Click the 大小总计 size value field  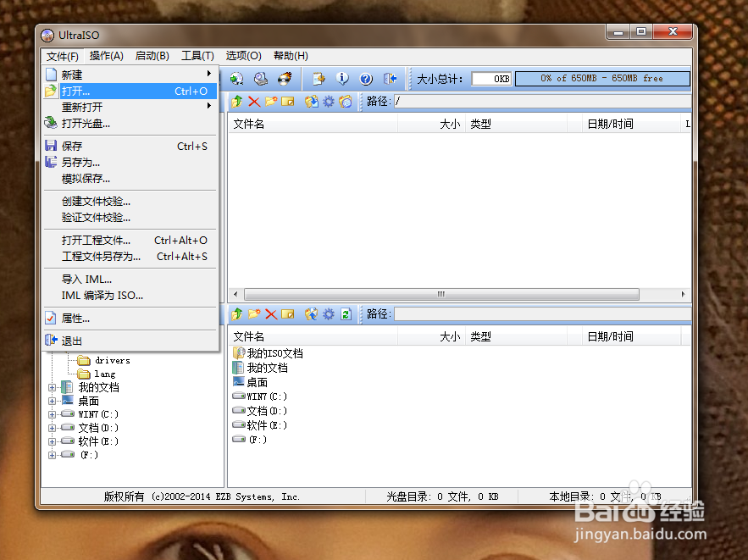click(492, 79)
